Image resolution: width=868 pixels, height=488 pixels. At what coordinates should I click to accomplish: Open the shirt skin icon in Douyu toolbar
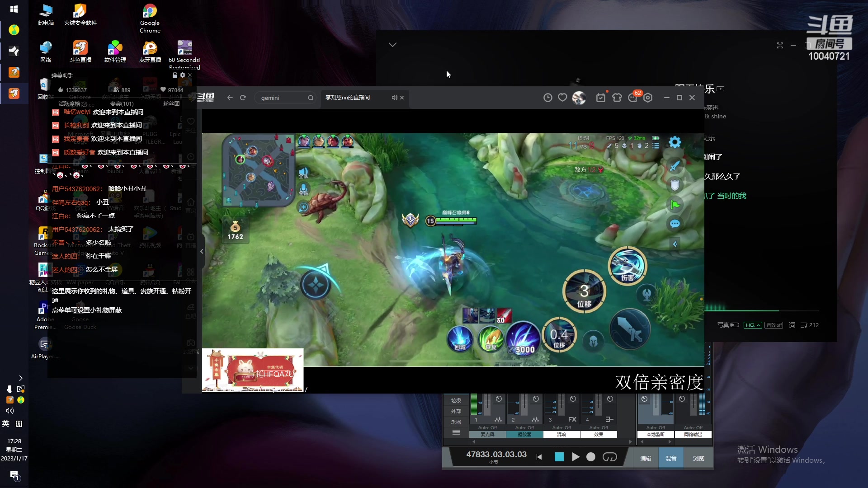(617, 98)
